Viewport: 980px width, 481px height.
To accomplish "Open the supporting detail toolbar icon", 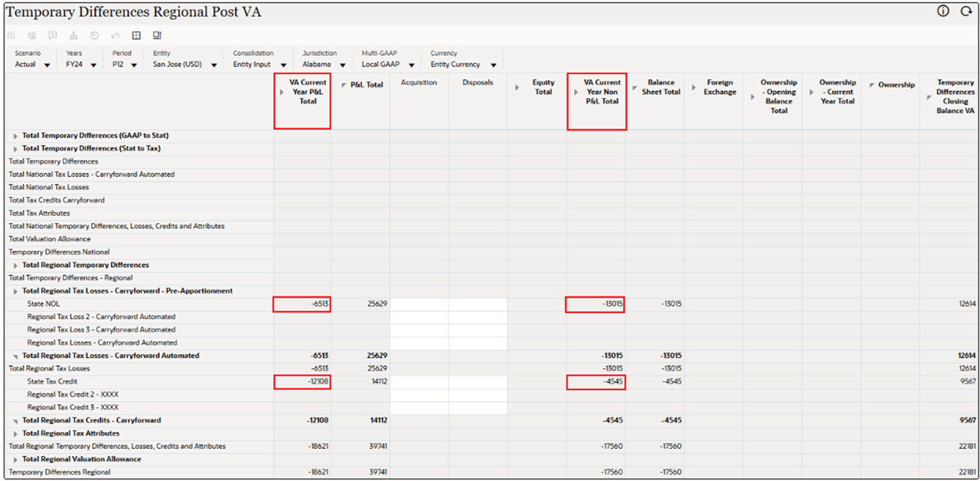I will pos(32,35).
